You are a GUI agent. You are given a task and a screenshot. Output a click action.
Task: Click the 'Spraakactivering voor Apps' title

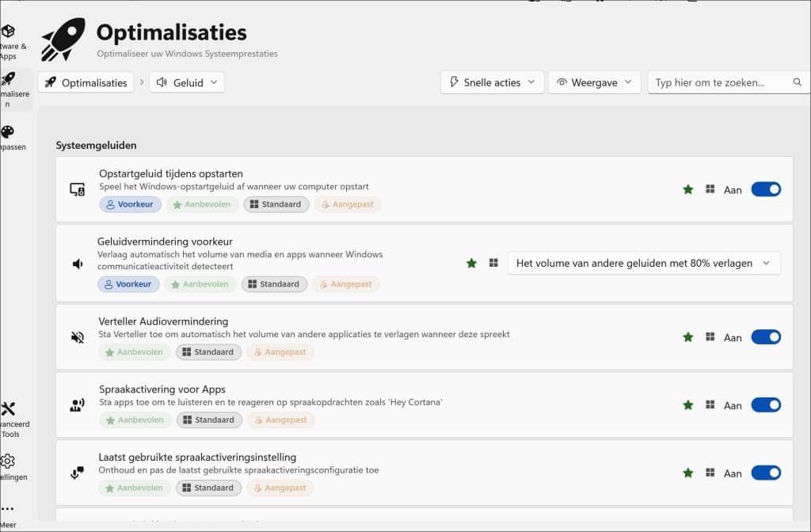click(x=162, y=389)
